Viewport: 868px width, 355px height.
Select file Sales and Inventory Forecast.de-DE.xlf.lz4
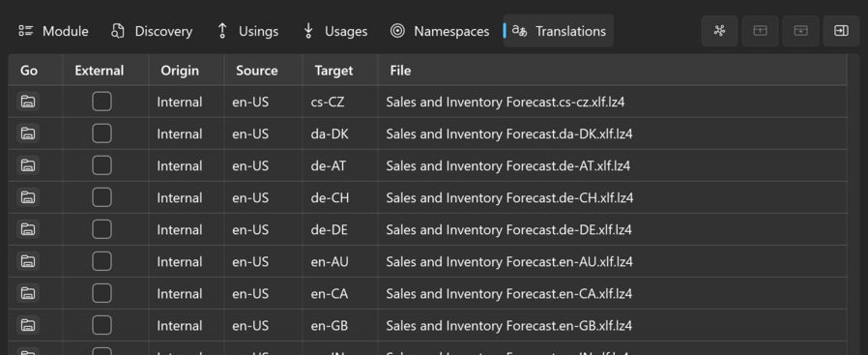pyautogui.click(x=508, y=230)
